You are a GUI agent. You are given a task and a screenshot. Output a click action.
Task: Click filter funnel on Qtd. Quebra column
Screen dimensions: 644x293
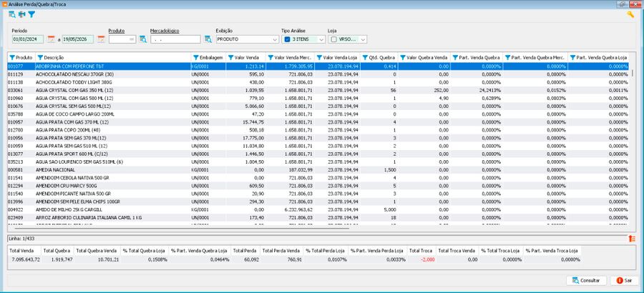coord(365,58)
